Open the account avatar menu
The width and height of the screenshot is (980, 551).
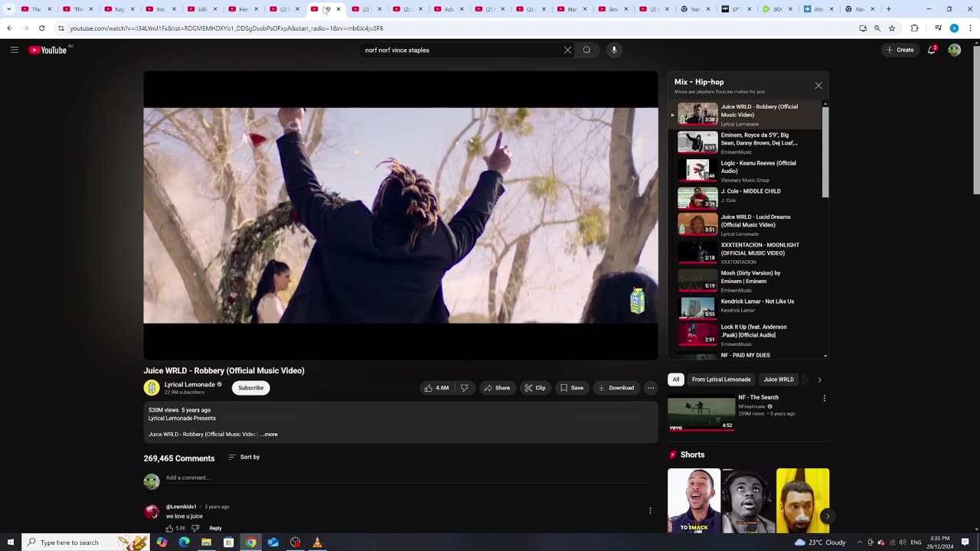click(x=954, y=50)
